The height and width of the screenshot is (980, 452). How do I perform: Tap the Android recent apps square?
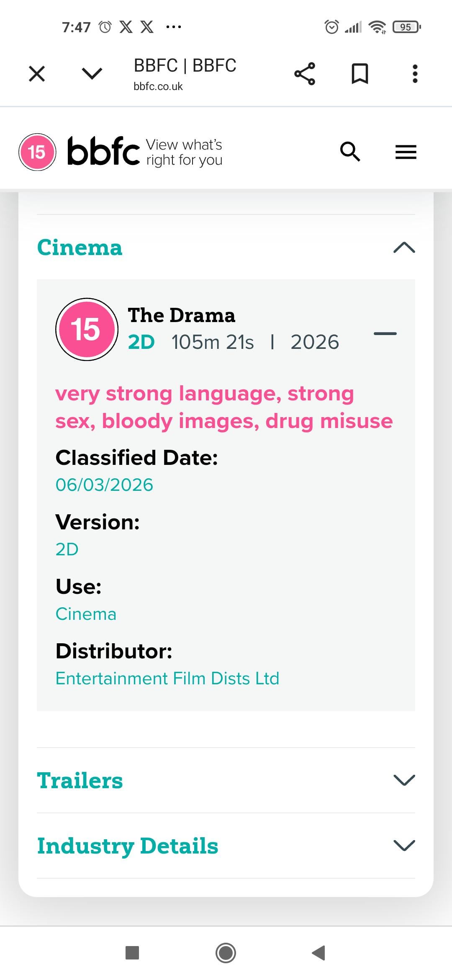(132, 952)
